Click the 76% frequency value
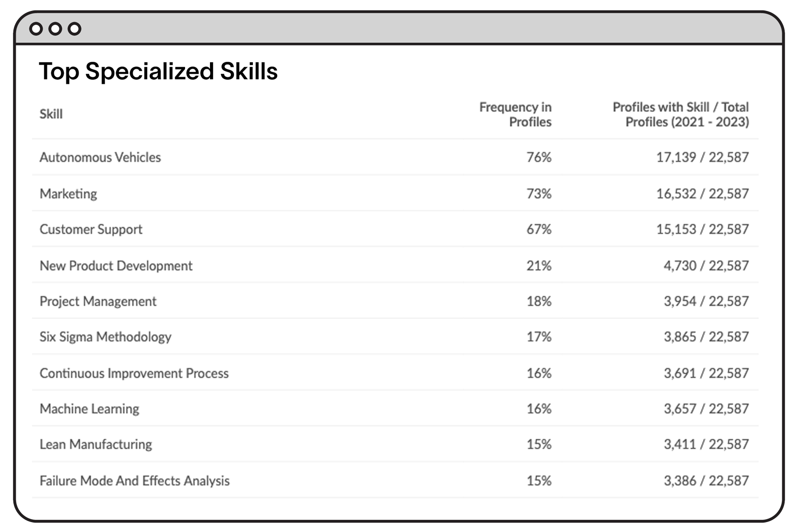Image resolution: width=798 pixels, height=532 pixels. tap(539, 158)
